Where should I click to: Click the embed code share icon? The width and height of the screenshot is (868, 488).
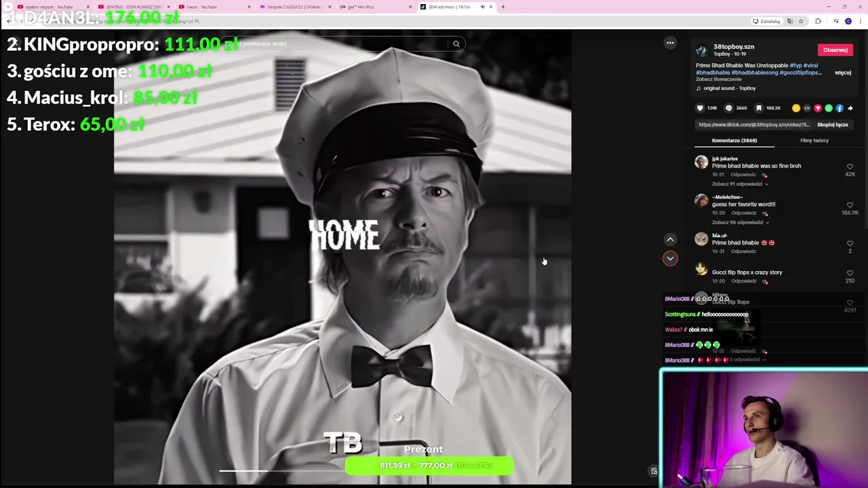(807, 108)
